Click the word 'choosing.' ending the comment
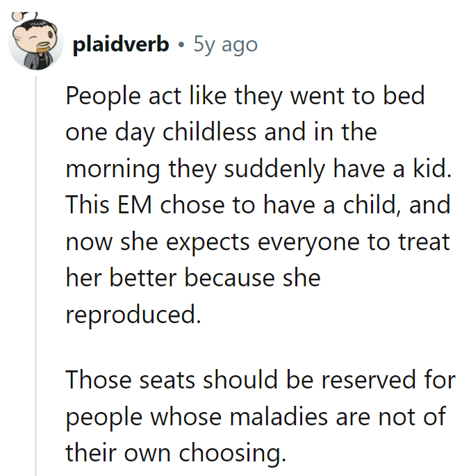This screenshot has height=476, width=471. (233, 454)
